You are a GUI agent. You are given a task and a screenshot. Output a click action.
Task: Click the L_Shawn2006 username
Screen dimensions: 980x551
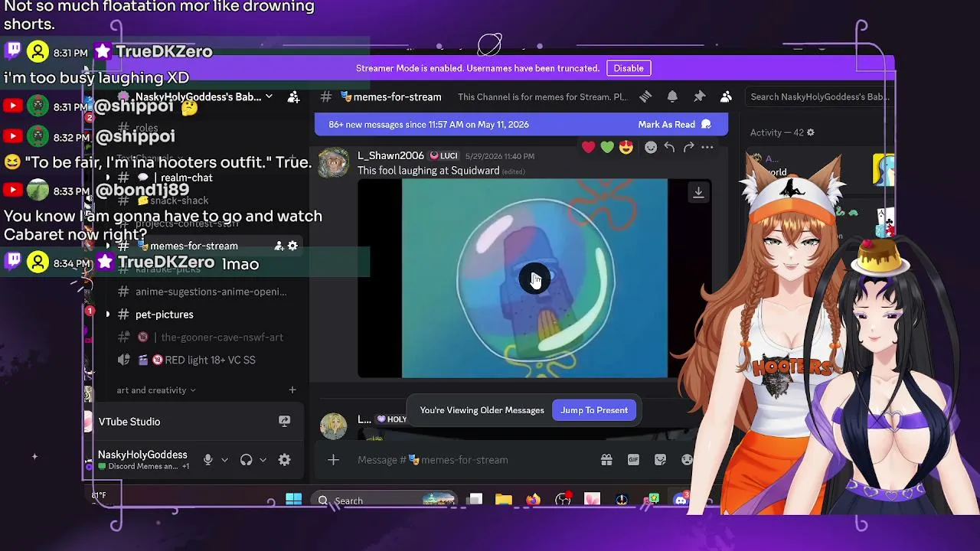390,155
